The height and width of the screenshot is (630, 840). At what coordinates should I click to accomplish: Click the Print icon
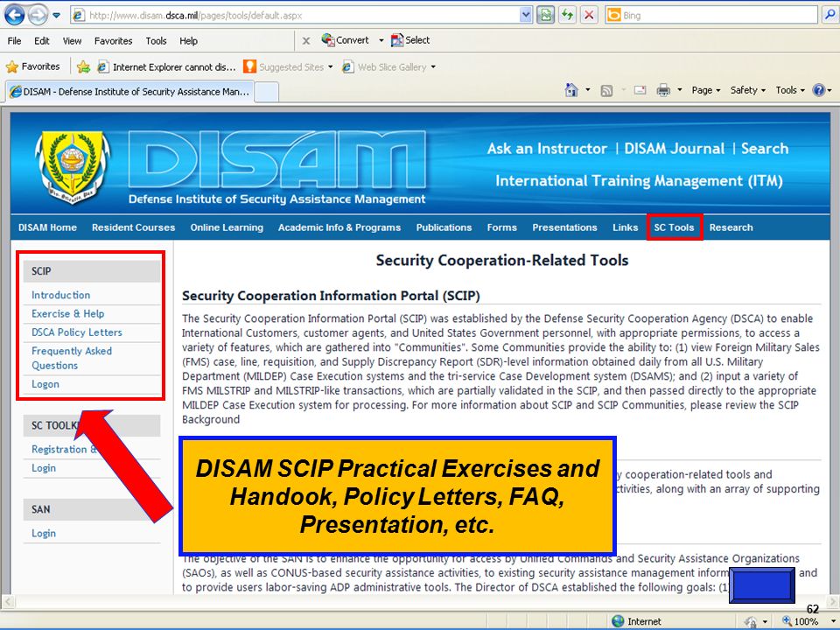pyautogui.click(x=663, y=90)
